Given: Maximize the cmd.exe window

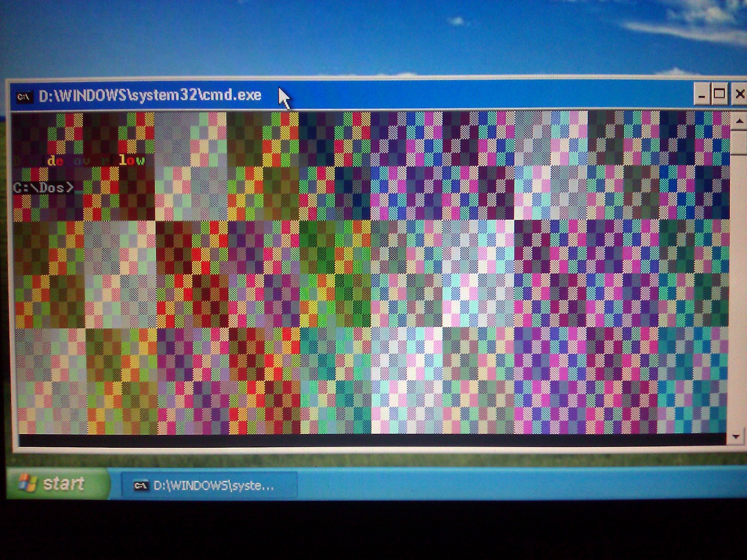Looking at the screenshot, I should coord(720,94).
